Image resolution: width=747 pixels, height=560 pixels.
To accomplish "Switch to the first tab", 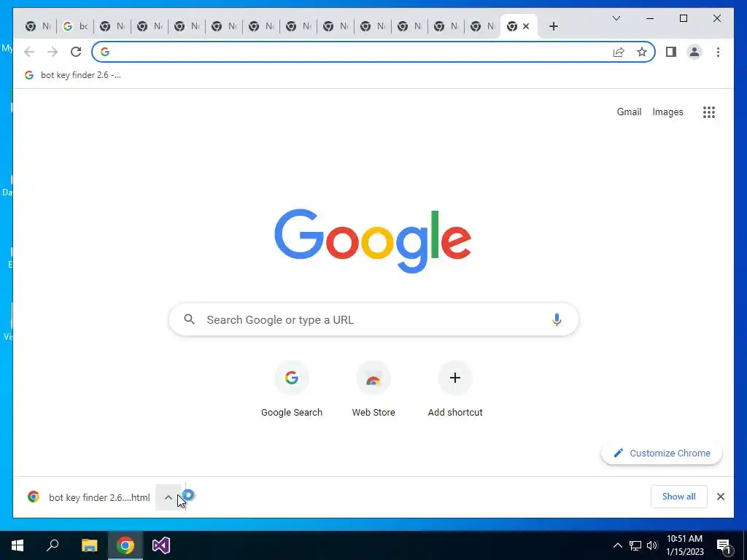I will pos(38,26).
